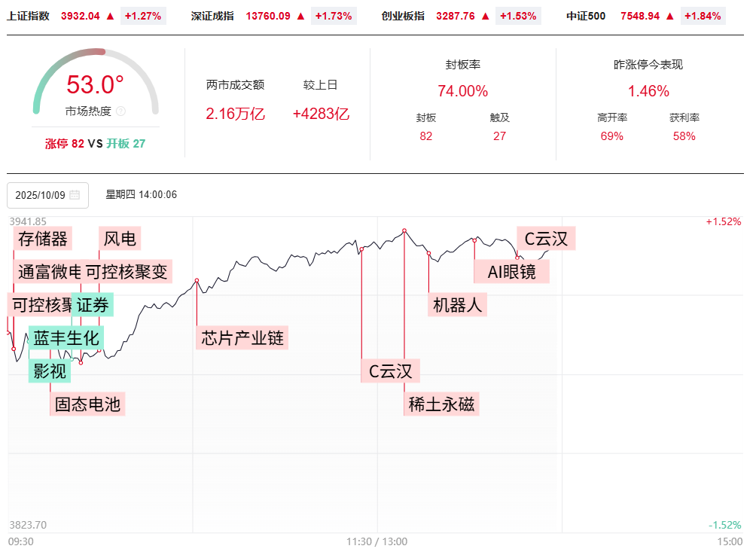Open the 开板 27 count

[126, 143]
